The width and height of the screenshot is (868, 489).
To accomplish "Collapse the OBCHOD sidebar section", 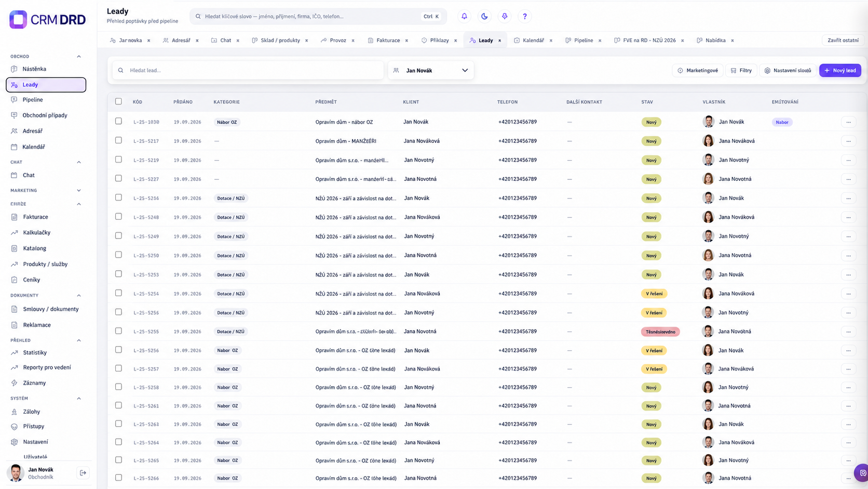I will coord(79,56).
